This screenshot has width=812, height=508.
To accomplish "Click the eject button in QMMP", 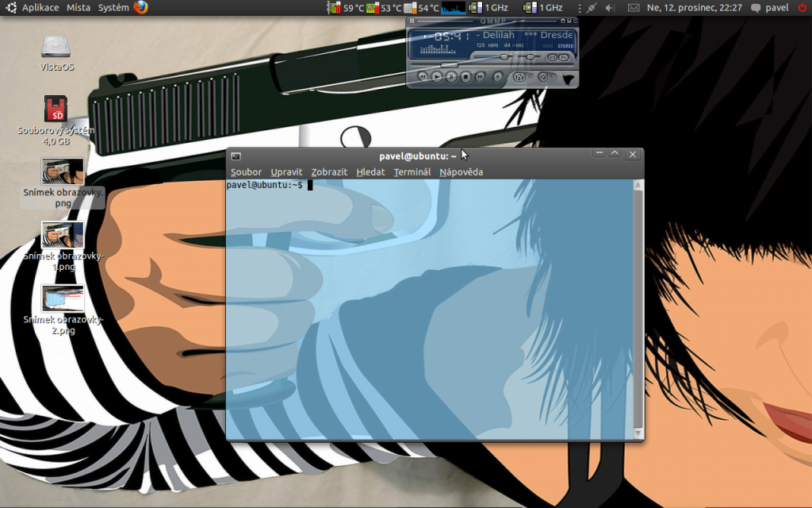I will click(x=498, y=77).
